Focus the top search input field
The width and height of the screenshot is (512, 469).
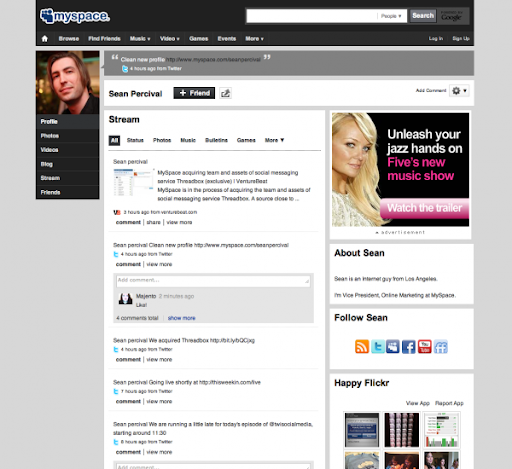tap(311, 16)
